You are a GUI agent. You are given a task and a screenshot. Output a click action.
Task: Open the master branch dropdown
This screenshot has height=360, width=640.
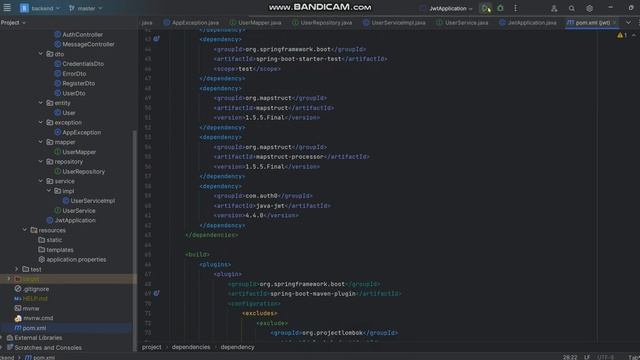tap(85, 8)
